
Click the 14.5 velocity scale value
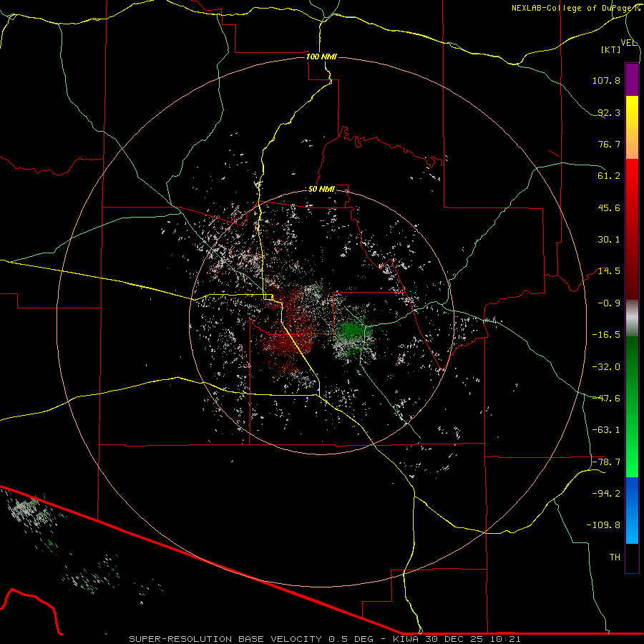(609, 271)
